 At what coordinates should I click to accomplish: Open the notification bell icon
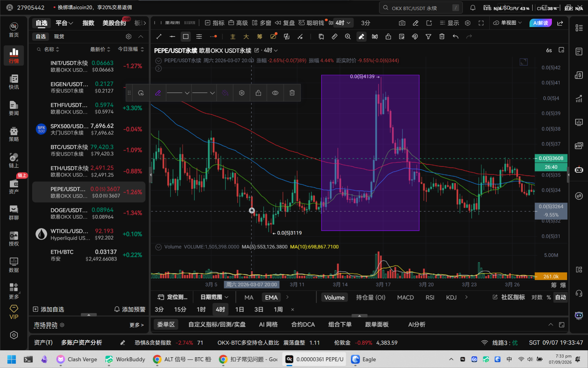click(473, 8)
